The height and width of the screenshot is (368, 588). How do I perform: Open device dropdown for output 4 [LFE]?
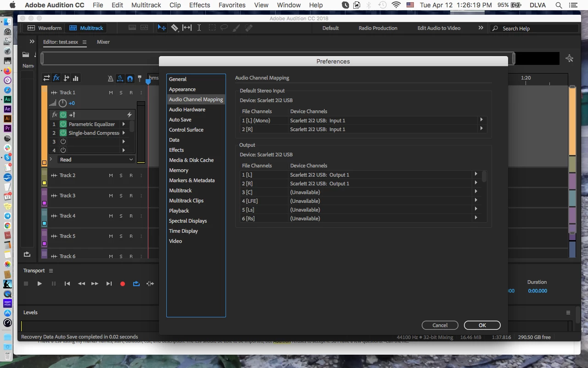(476, 201)
